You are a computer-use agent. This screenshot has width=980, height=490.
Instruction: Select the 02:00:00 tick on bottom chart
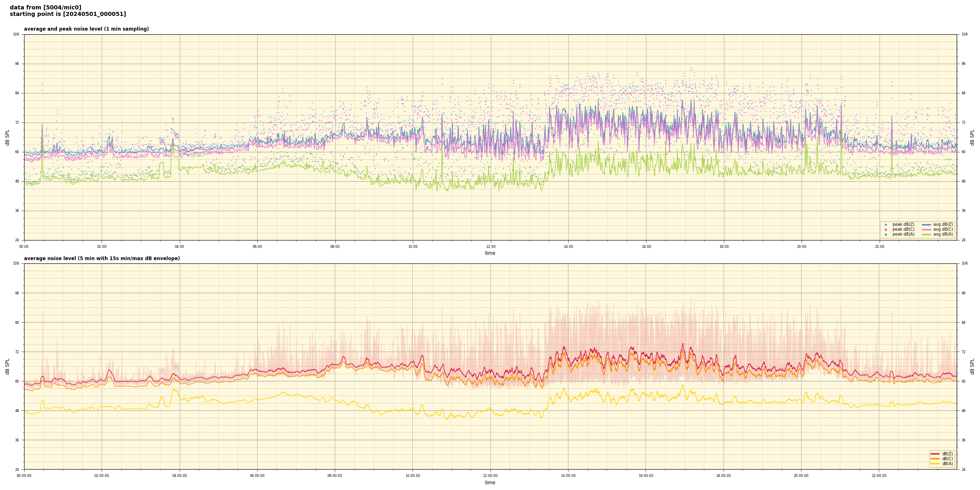(x=102, y=476)
